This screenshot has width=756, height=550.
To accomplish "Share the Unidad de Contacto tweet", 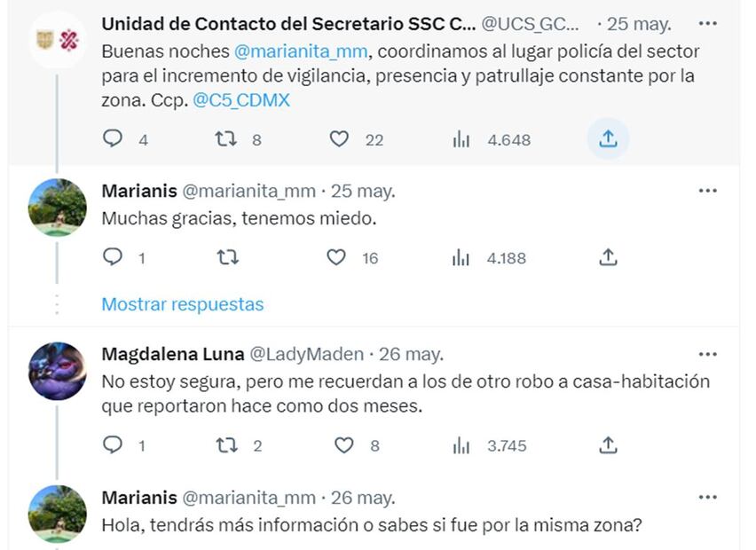I will pos(608,138).
